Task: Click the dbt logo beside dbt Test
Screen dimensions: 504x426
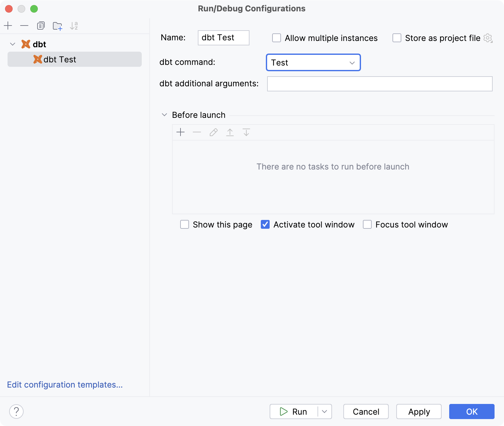Action: pyautogui.click(x=37, y=59)
